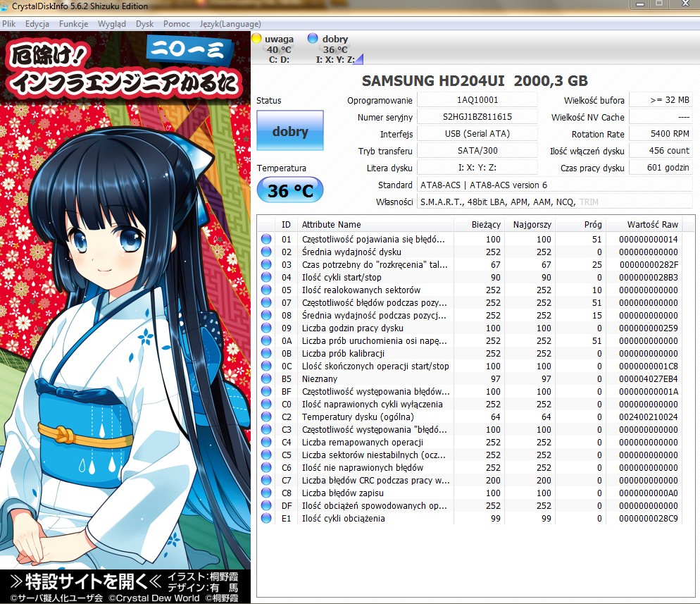Click the Próg column header

pos(580,224)
